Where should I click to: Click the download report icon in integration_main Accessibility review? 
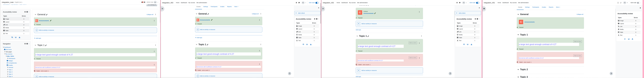point(19,37)
